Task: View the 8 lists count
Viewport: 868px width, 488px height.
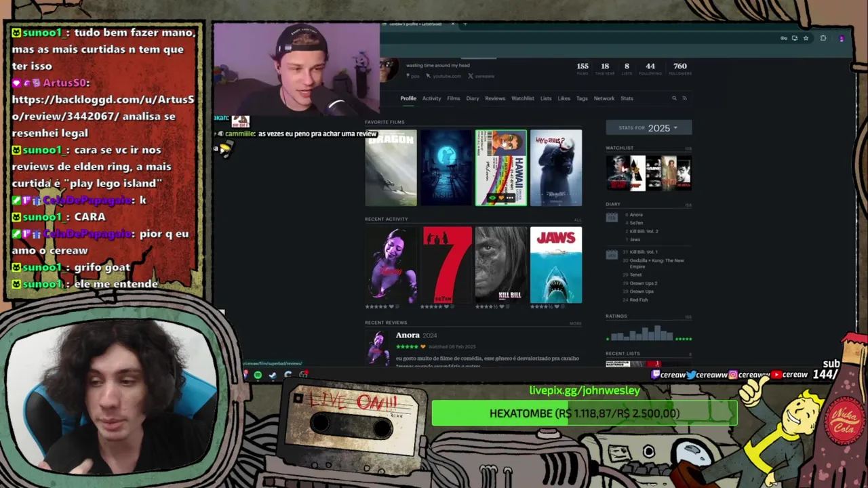Action: point(627,68)
